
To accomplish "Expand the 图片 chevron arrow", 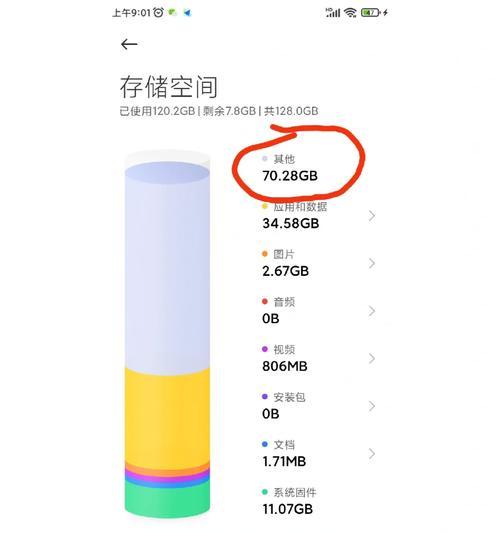I will (372, 263).
